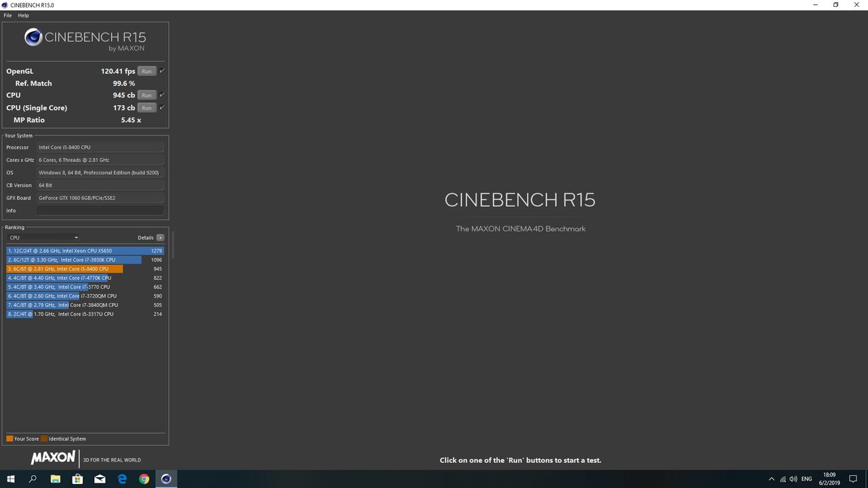Open the File menu
This screenshot has height=488, width=868.
(x=7, y=15)
